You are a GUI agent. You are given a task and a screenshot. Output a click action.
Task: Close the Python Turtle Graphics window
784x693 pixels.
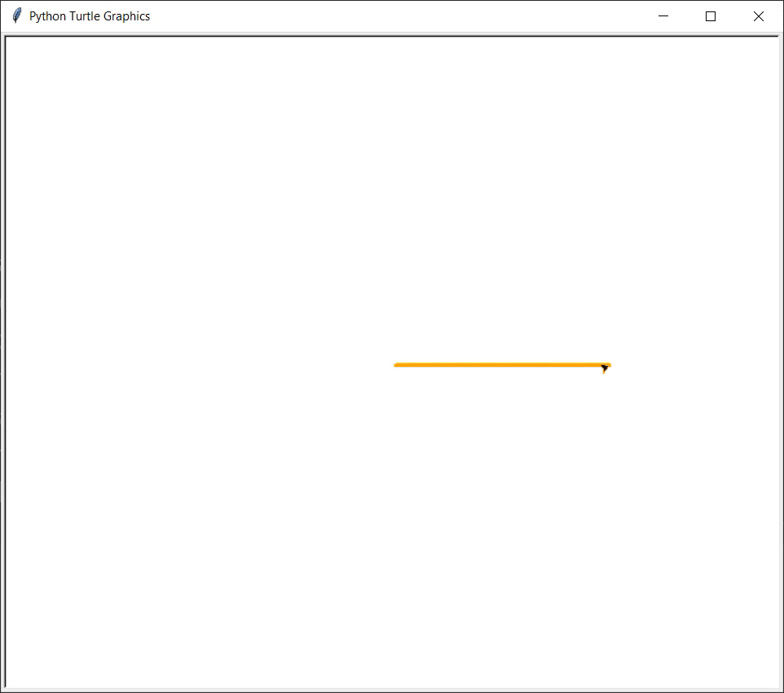click(x=759, y=16)
